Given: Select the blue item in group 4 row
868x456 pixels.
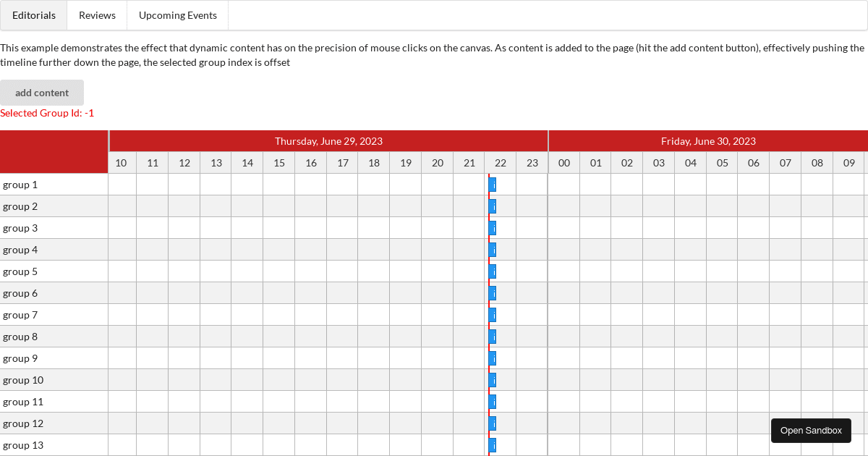Looking at the screenshot, I should pos(493,250).
